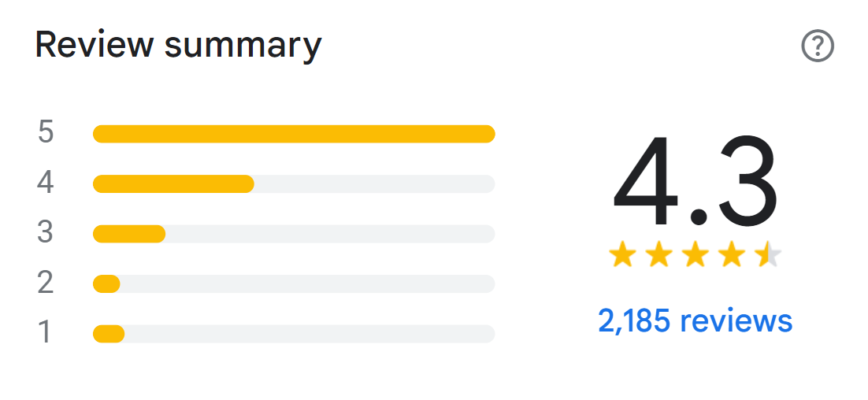Select the number 4 rating label
Image resolution: width=868 pixels, height=400 pixels.
(46, 183)
